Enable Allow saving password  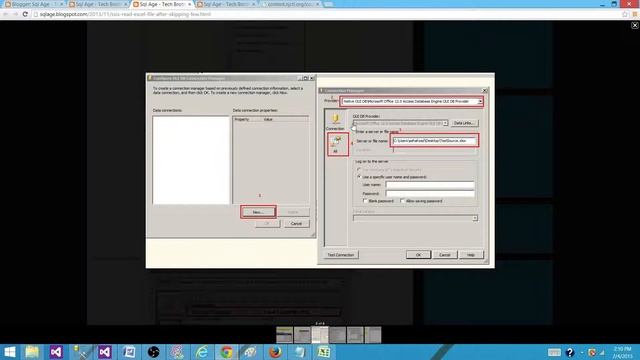coord(402,201)
